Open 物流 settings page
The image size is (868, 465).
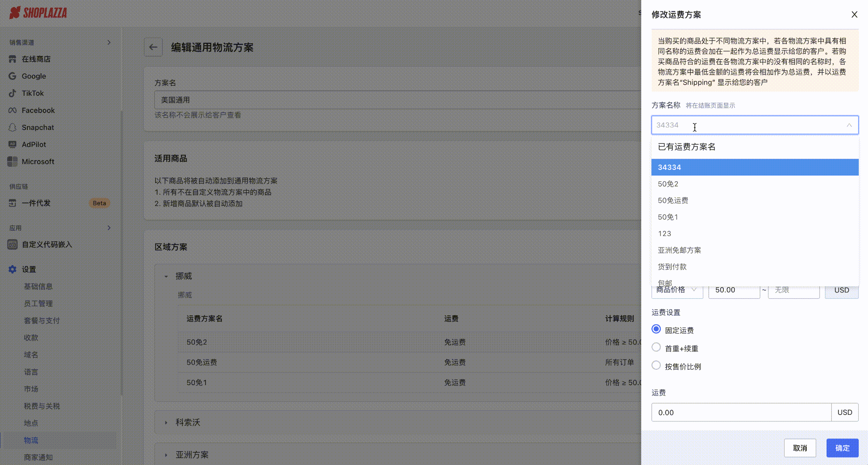click(31, 440)
